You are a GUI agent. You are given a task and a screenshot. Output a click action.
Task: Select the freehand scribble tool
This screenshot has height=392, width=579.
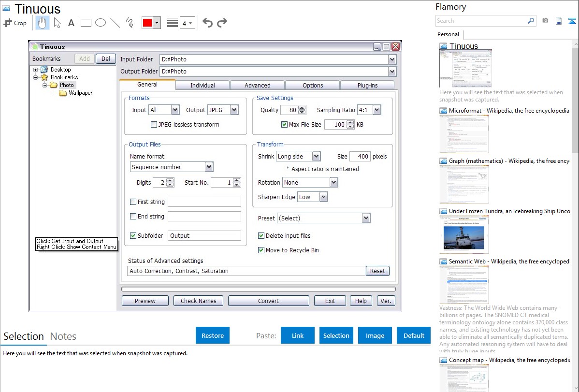coord(130,23)
